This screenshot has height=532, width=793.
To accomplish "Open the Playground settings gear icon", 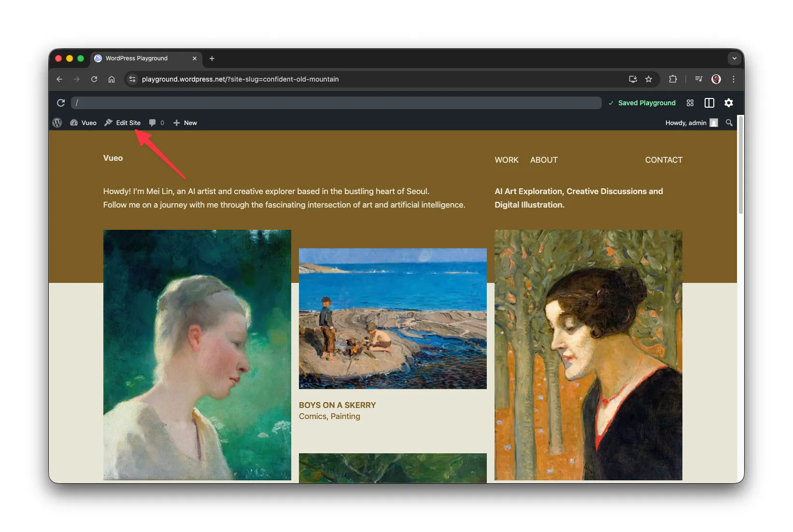I will pyautogui.click(x=728, y=103).
